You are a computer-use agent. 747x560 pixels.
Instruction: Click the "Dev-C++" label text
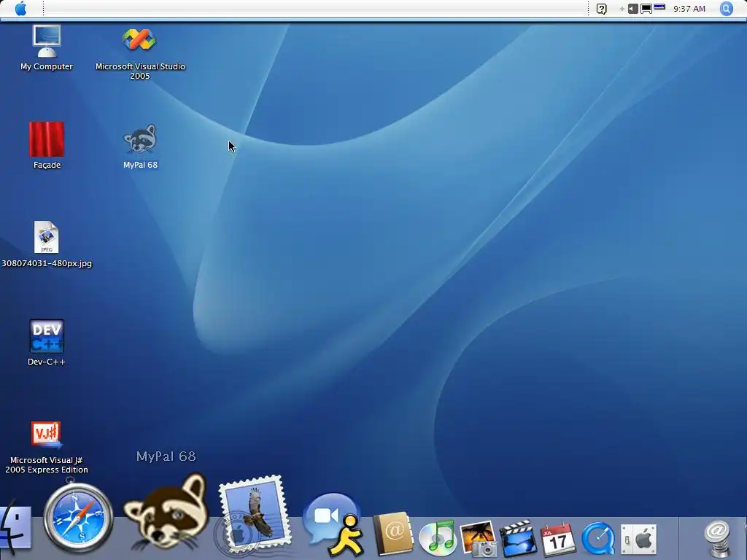pos(46,362)
